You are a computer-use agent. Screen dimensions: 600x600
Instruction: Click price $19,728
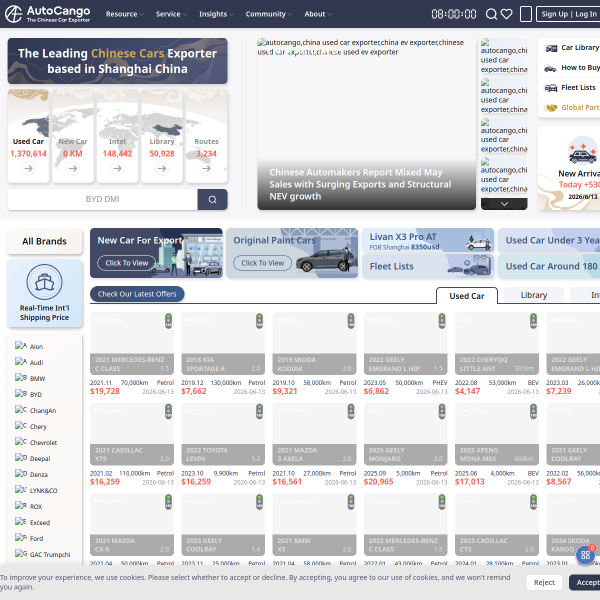coord(105,391)
